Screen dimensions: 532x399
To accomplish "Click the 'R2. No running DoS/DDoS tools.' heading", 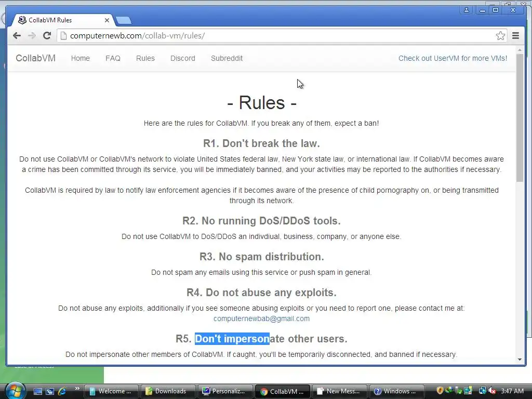I will click(x=262, y=221).
